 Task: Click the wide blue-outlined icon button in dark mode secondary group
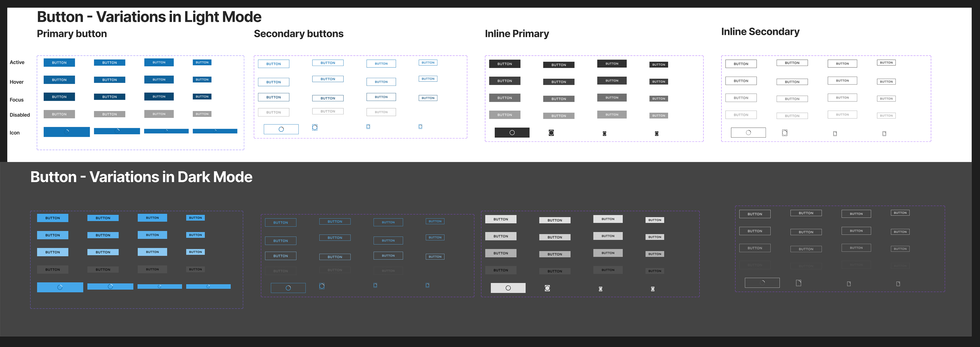point(288,288)
